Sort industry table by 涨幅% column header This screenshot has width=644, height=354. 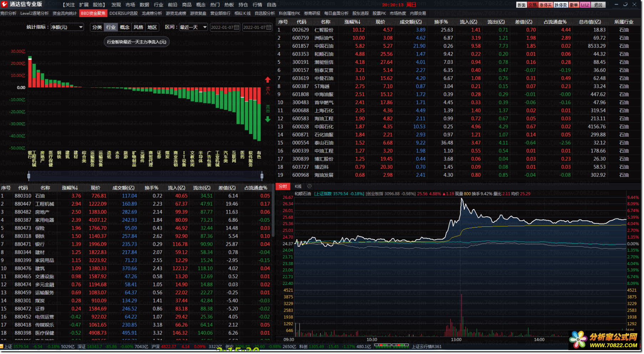click(x=70, y=188)
